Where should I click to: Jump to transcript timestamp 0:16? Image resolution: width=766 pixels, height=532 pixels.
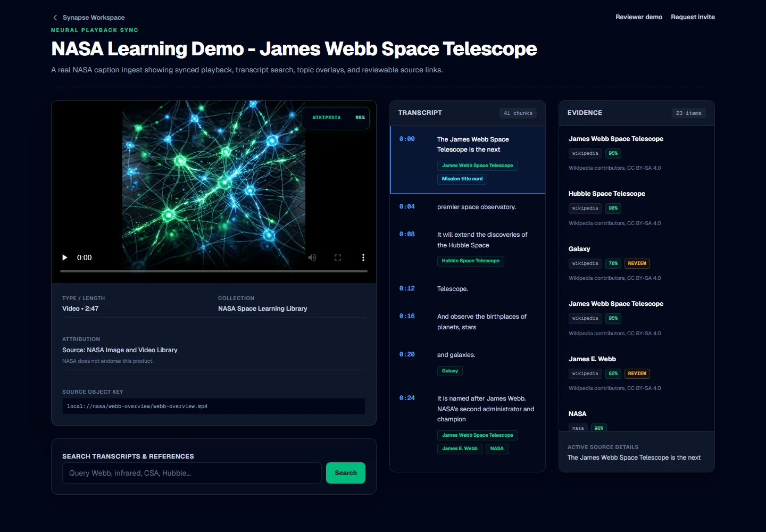pyautogui.click(x=407, y=316)
